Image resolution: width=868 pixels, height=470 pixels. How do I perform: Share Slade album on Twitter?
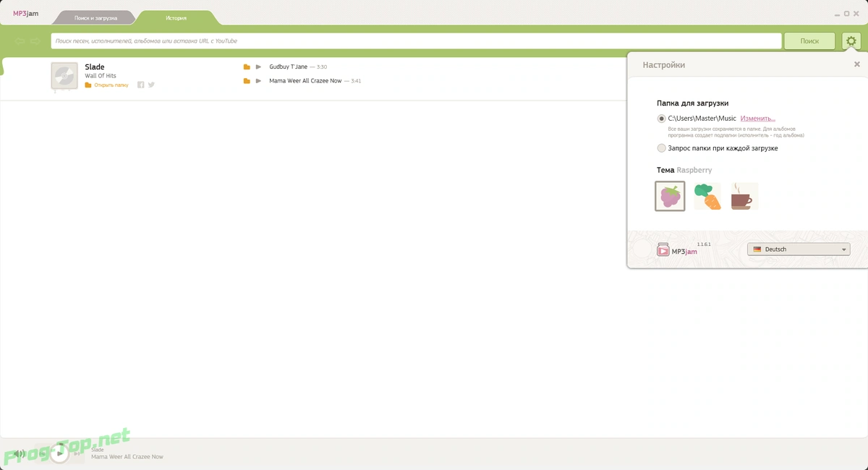point(151,85)
